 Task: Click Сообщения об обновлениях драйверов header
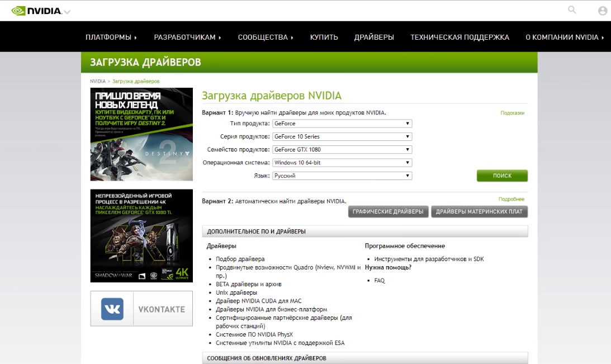[x=364, y=358]
